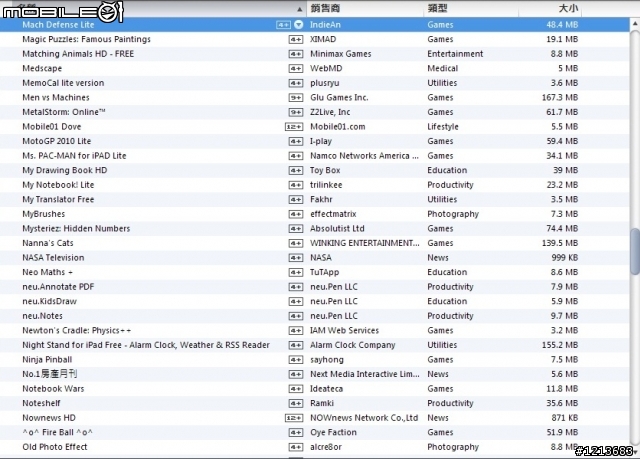Select MetalStorm: Online app

(64, 112)
